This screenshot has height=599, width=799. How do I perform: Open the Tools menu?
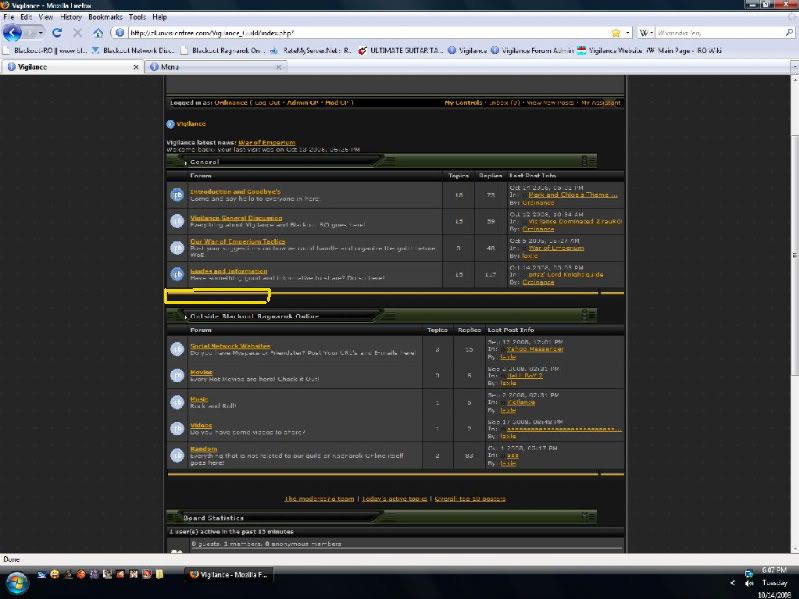click(x=137, y=17)
